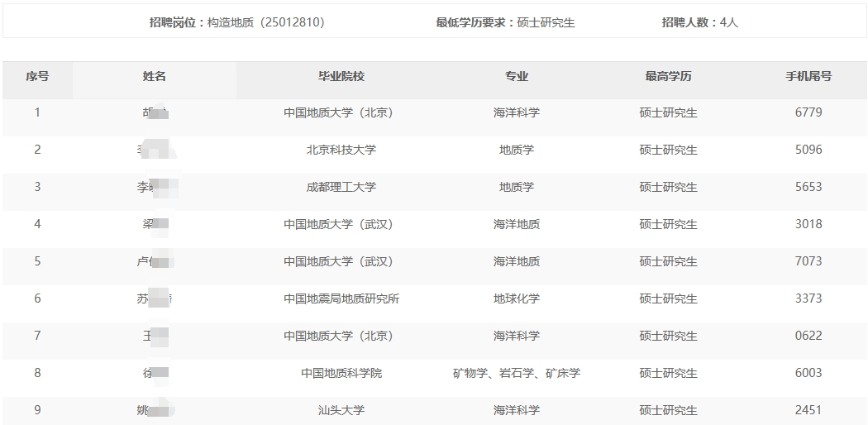Click the 成都理工大学 cell
The width and height of the screenshot is (868, 425).
(x=341, y=187)
